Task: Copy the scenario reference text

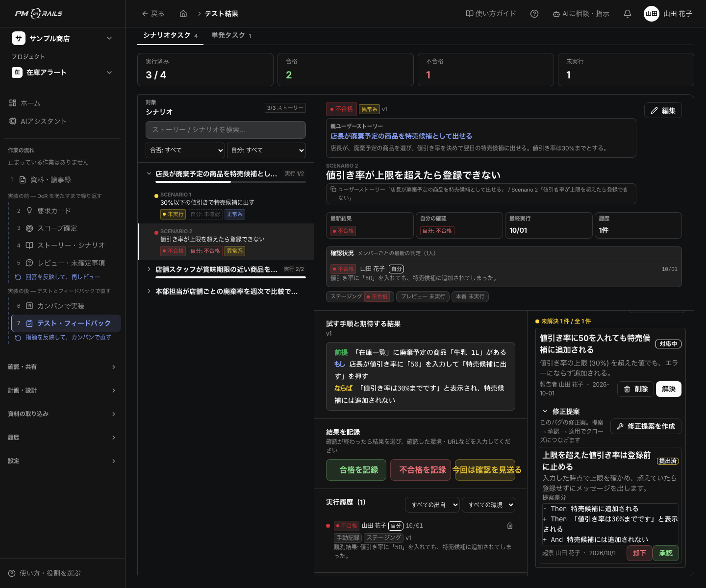Action: coord(333,190)
